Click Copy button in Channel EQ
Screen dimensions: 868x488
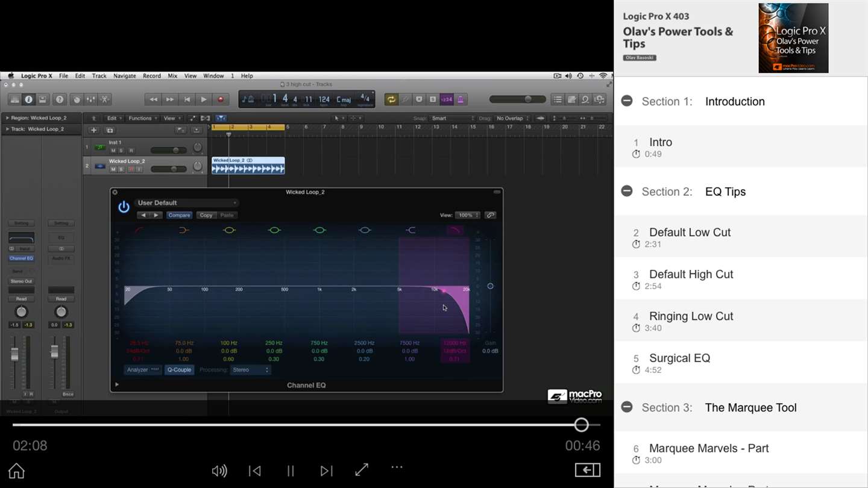click(x=206, y=215)
